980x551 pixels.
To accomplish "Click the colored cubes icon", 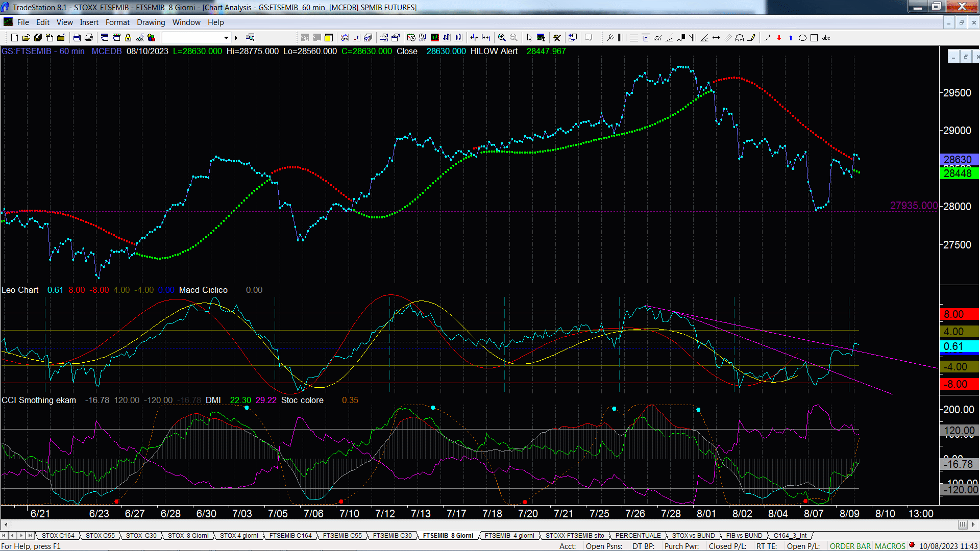I will 151,37.
